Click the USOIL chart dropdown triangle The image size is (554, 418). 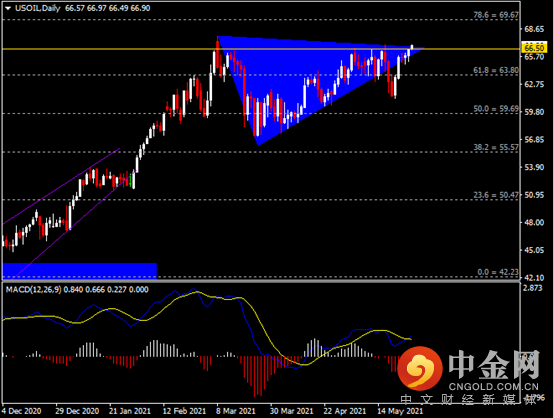(8, 8)
